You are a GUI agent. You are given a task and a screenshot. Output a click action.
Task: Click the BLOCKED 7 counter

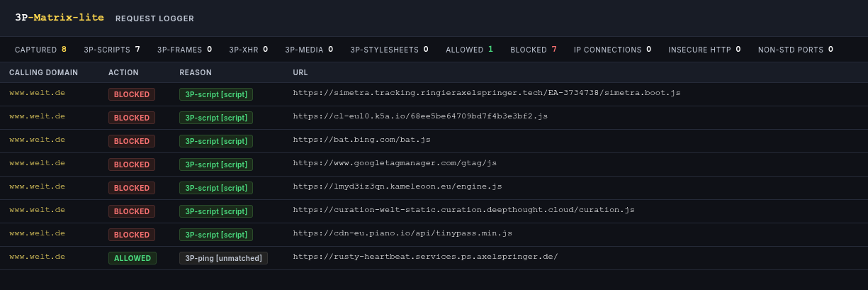click(x=534, y=50)
